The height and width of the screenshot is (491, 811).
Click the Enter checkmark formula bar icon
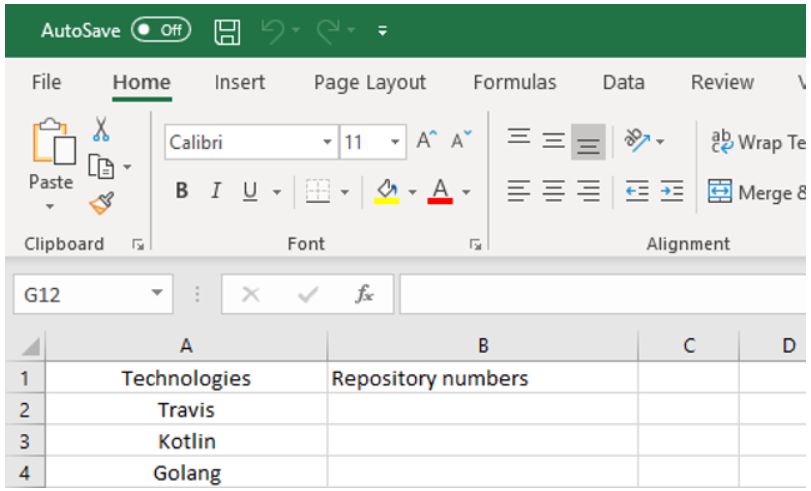coord(308,295)
